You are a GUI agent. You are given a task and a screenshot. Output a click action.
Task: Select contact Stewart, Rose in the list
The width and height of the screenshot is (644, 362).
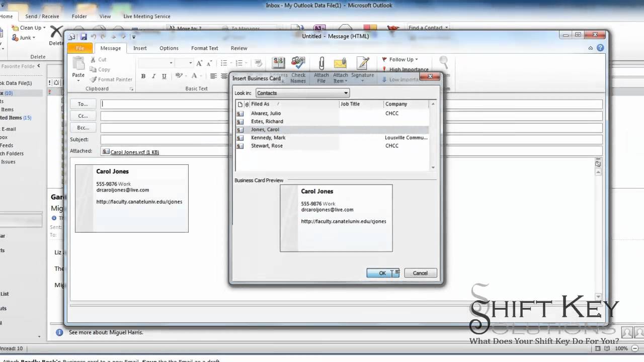(332, 146)
